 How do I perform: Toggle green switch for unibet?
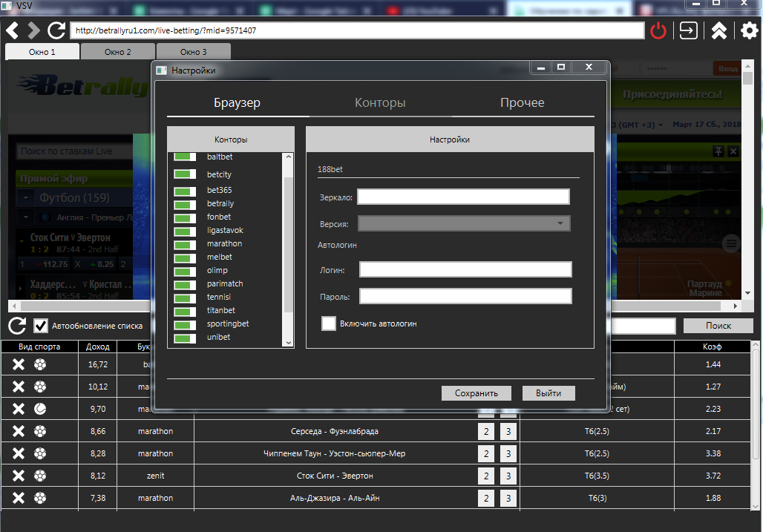click(x=185, y=338)
